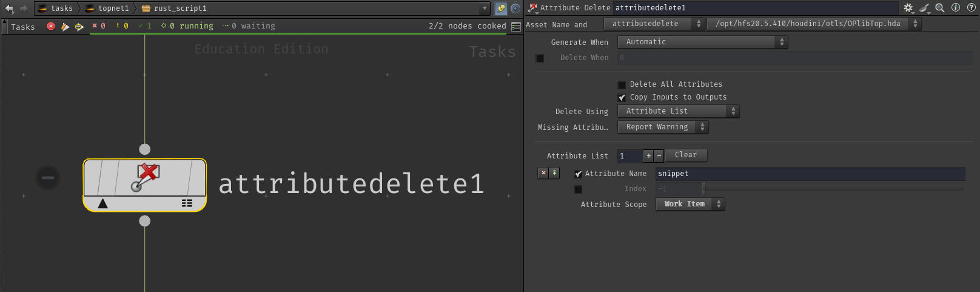Edit the attributedelete1 node name field
This screenshot has height=292, width=980.
(755, 8)
